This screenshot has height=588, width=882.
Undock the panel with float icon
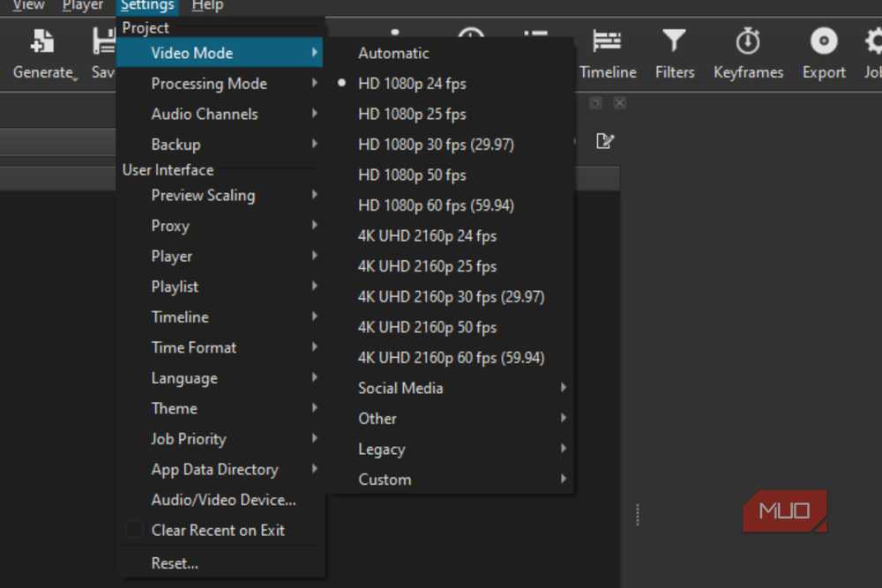(595, 103)
